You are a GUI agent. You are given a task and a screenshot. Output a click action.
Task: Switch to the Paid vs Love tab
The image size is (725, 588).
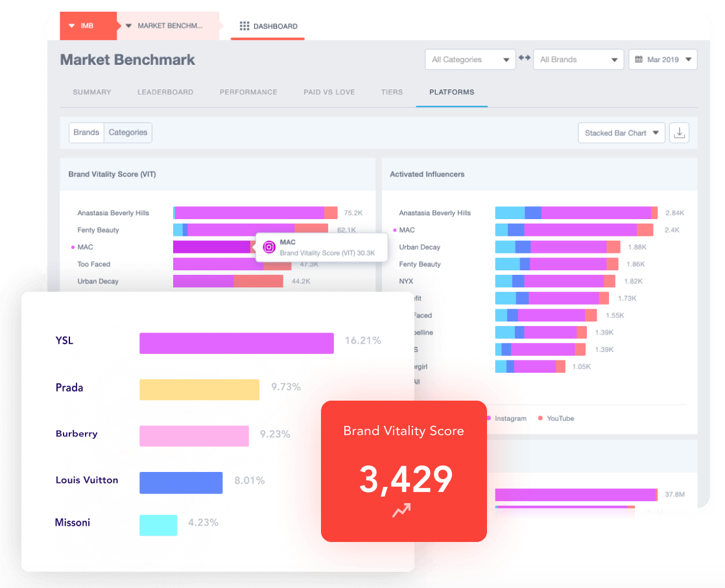point(329,92)
